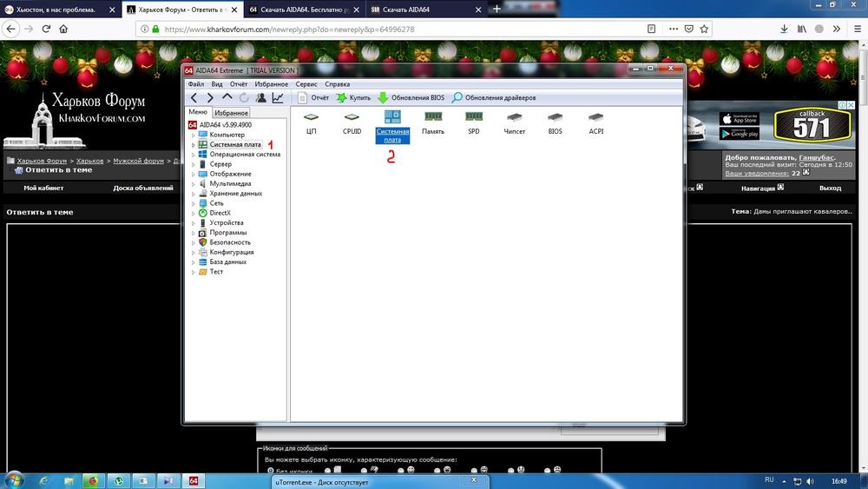The height and width of the screenshot is (489, 868).
Task: Open the AIDA64 taskbar icon
Action: click(x=194, y=480)
